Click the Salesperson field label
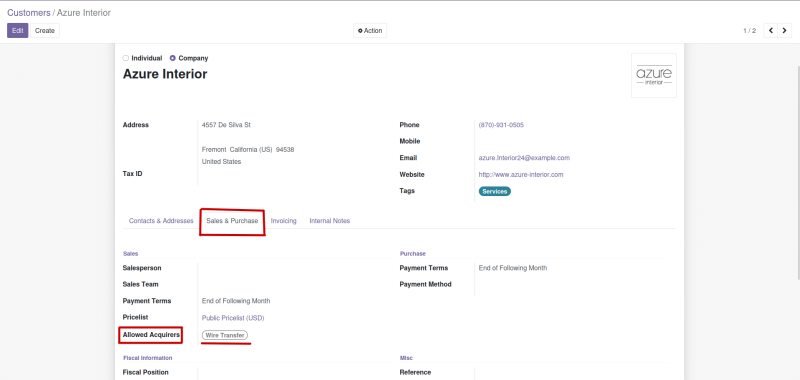Viewport: 800px width, 380px height. (142, 268)
